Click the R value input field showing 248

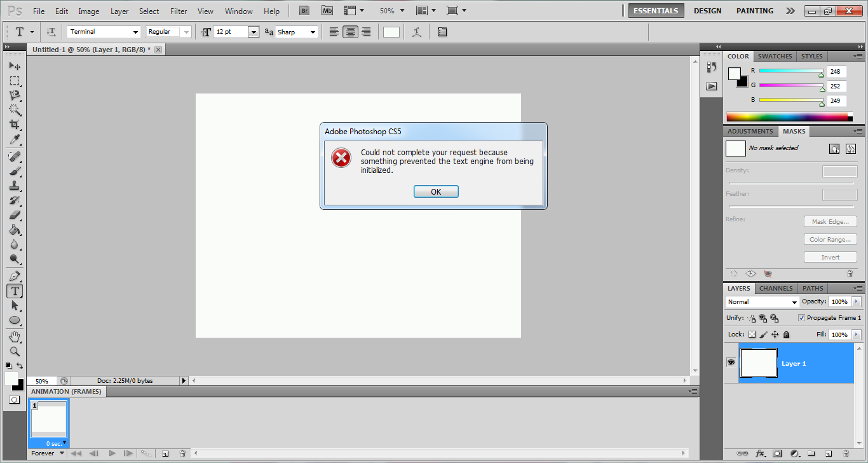[836, 71]
